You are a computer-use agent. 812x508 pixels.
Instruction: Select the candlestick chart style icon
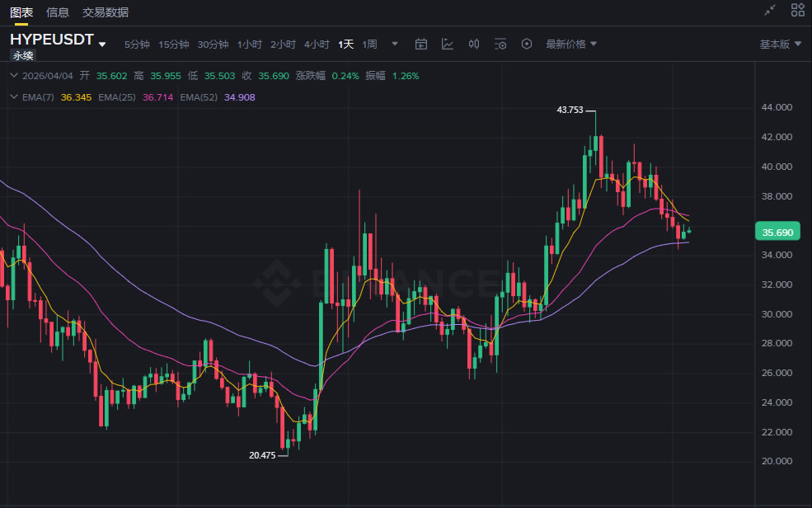pyautogui.click(x=474, y=44)
